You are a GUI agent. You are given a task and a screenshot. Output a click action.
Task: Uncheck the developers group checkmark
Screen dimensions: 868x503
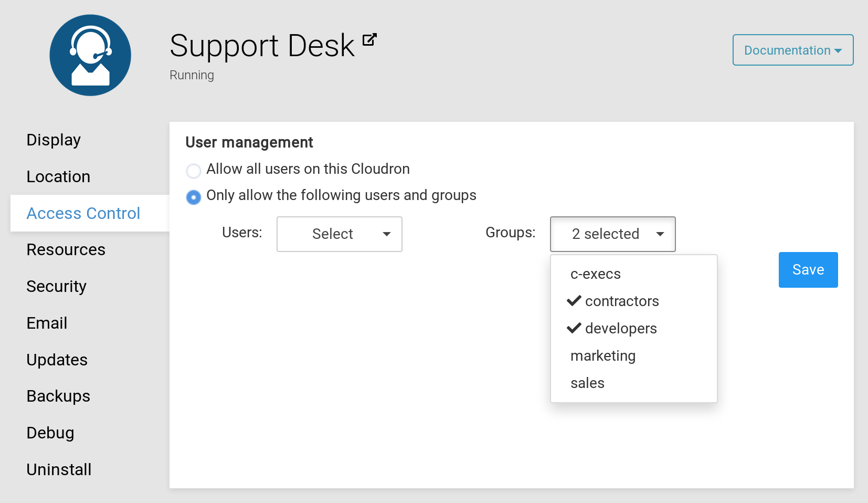pos(574,328)
